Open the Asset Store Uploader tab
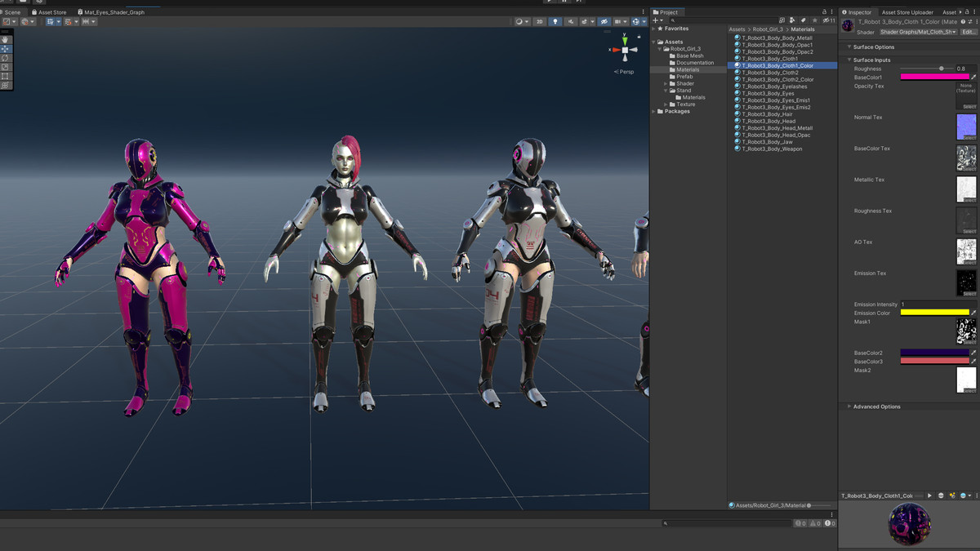Screen dimensions: 980x551 click(907, 12)
